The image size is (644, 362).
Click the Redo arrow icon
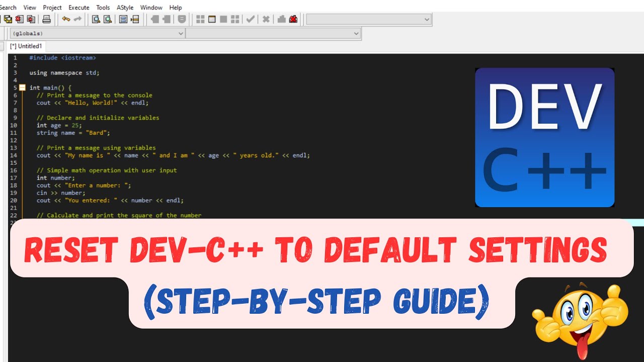tap(77, 19)
